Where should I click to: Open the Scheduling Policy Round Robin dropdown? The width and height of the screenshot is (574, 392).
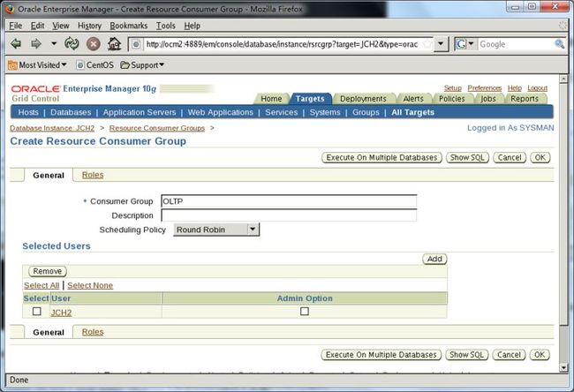click(x=216, y=230)
